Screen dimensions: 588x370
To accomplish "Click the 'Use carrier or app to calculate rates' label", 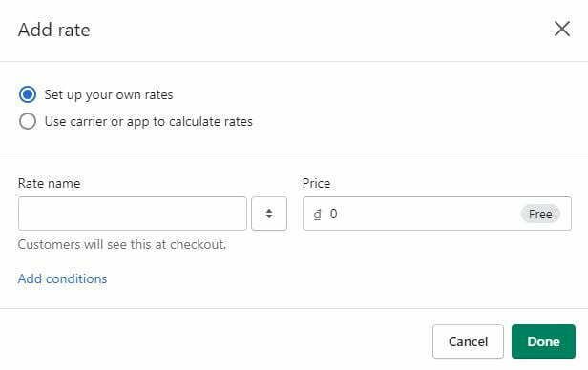I will 149,122.
